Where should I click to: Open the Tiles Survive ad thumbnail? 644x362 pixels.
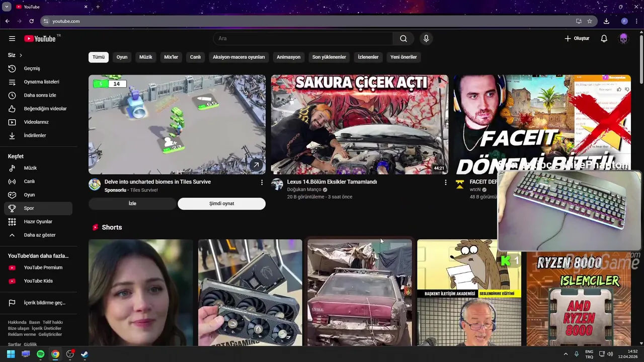pyautogui.click(x=177, y=125)
